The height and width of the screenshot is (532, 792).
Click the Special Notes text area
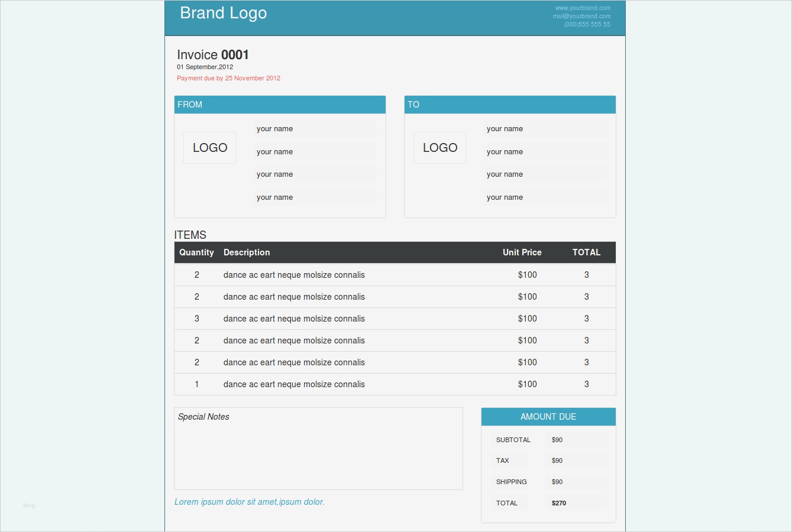click(318, 449)
